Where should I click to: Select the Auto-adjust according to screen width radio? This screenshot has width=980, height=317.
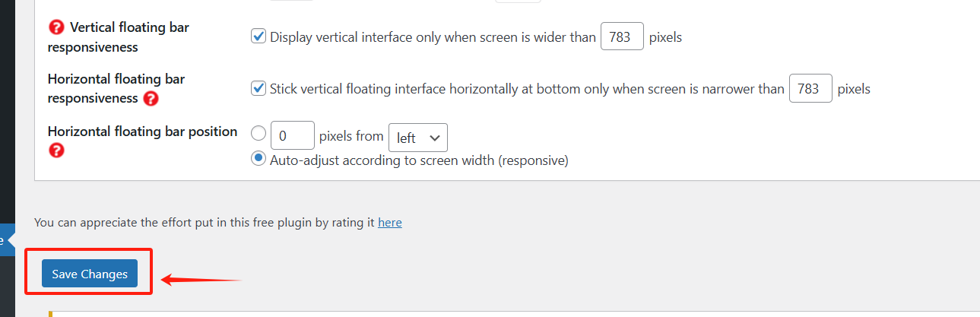click(258, 160)
